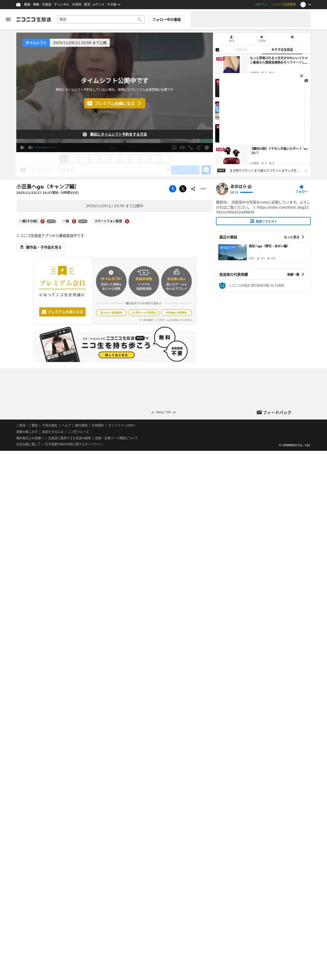
Task: Follow broadcaster with star icon
Action: point(302,189)
